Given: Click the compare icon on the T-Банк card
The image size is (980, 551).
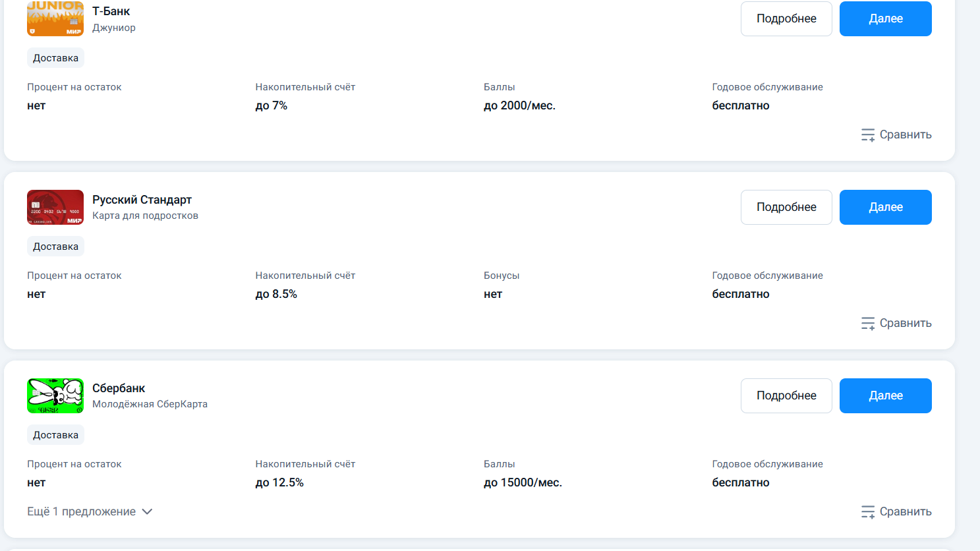Looking at the screenshot, I should pyautogui.click(x=868, y=135).
